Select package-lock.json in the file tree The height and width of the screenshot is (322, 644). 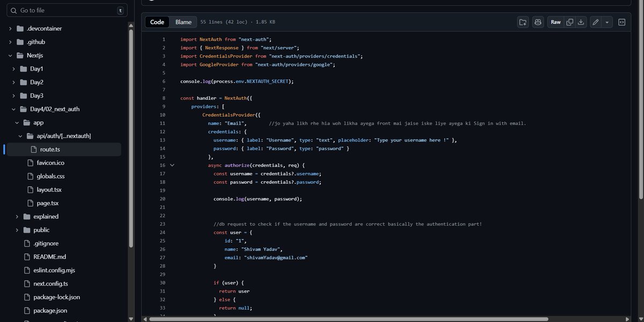click(x=56, y=297)
